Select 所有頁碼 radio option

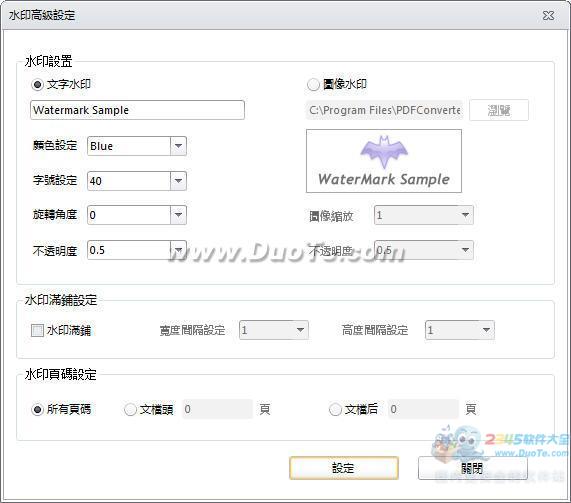click(x=38, y=409)
